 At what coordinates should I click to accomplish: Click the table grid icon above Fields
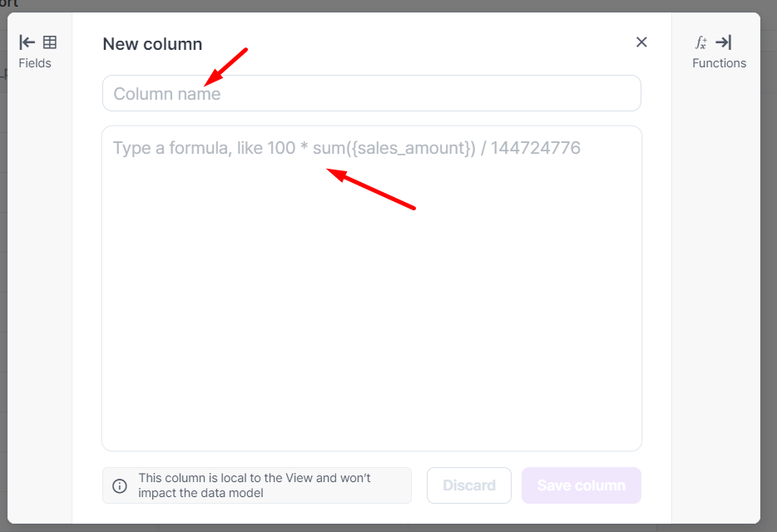50,42
